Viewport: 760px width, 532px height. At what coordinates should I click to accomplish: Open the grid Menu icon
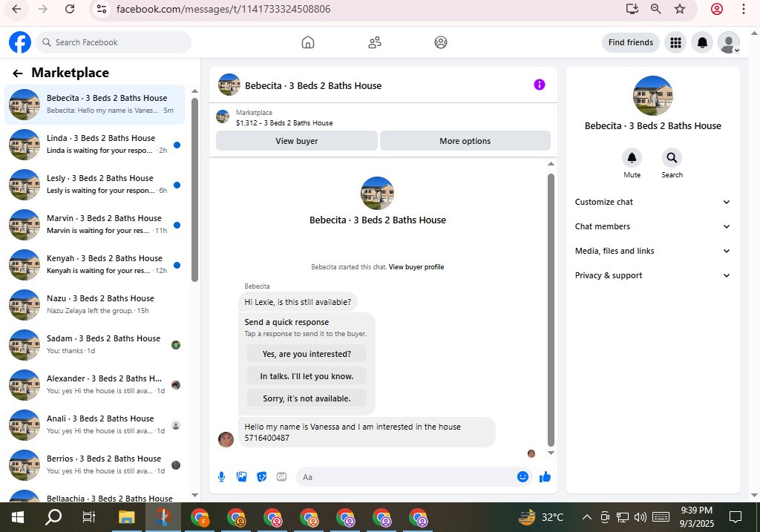[675, 42]
